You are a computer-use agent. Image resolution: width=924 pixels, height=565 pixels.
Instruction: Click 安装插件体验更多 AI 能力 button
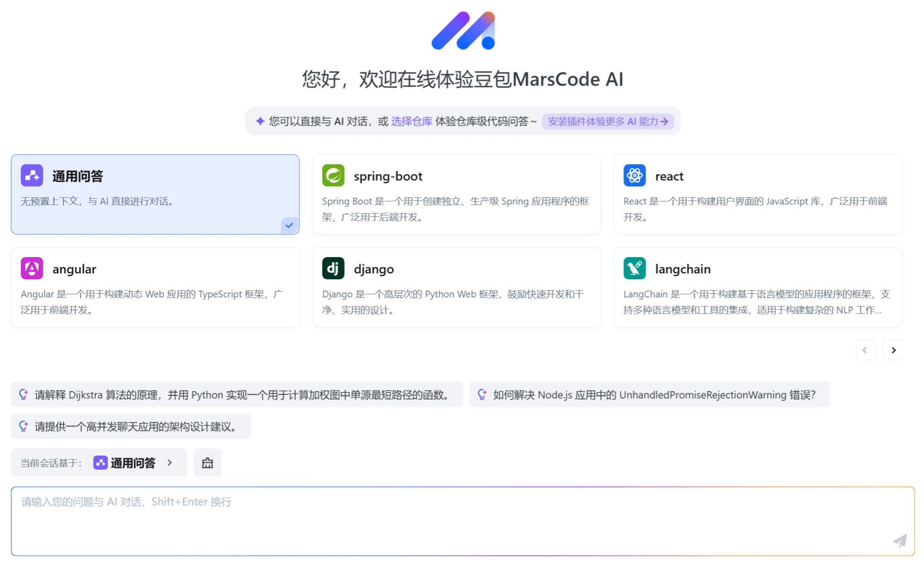[608, 121]
